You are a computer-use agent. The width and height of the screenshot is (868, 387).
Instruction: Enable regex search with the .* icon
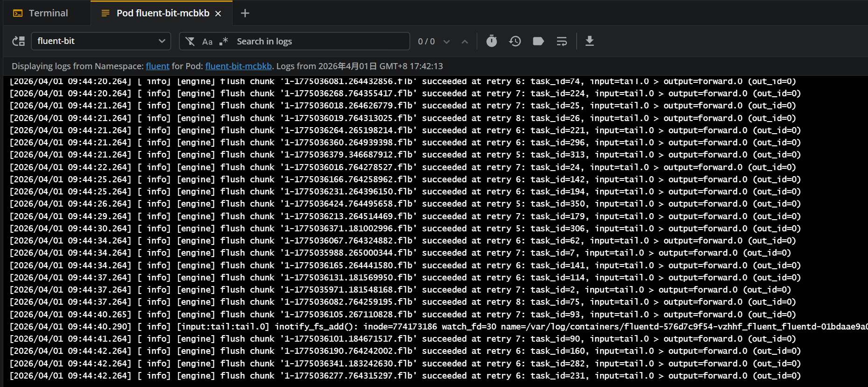[x=224, y=41]
